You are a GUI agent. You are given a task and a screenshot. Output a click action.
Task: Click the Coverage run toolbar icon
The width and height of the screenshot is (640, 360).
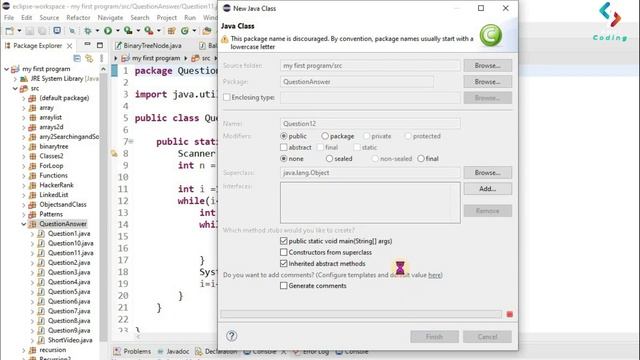(x=128, y=31)
